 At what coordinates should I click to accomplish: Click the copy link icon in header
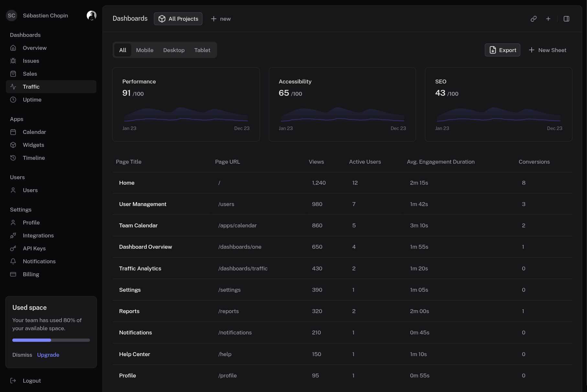[x=534, y=19]
